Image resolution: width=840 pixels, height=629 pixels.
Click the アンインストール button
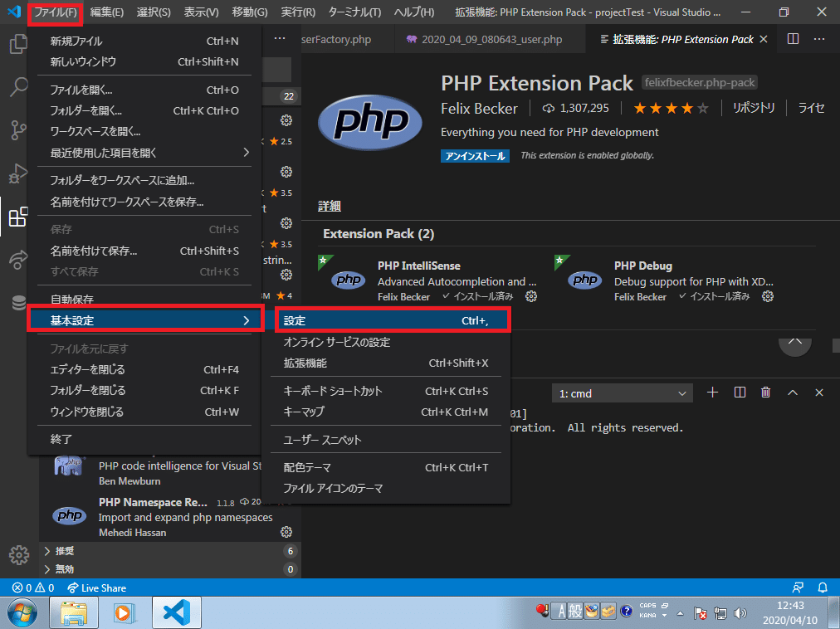[475, 156]
